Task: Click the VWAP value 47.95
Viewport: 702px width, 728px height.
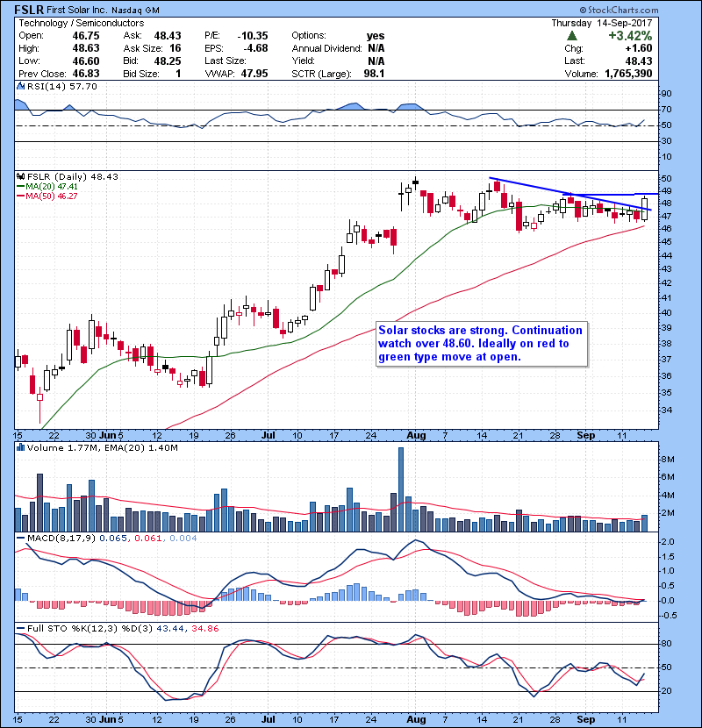Action: point(254,74)
